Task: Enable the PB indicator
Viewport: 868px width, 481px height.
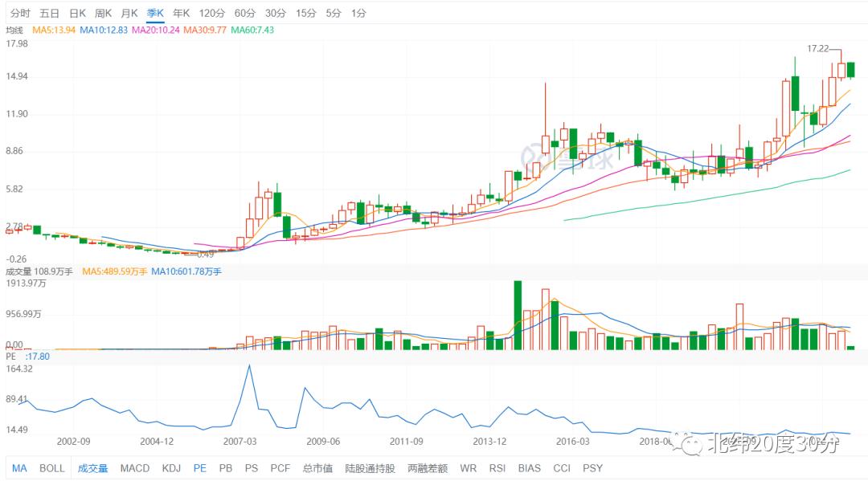Action: click(225, 468)
